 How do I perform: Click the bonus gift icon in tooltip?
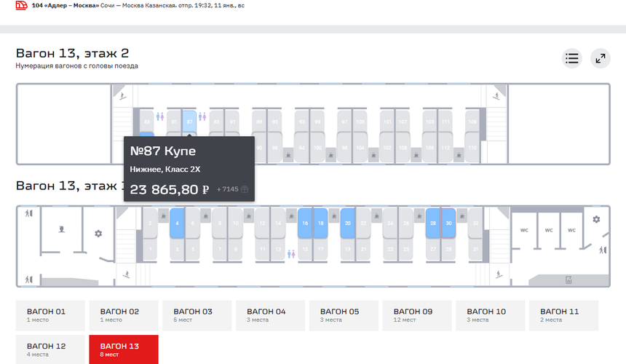(245, 189)
